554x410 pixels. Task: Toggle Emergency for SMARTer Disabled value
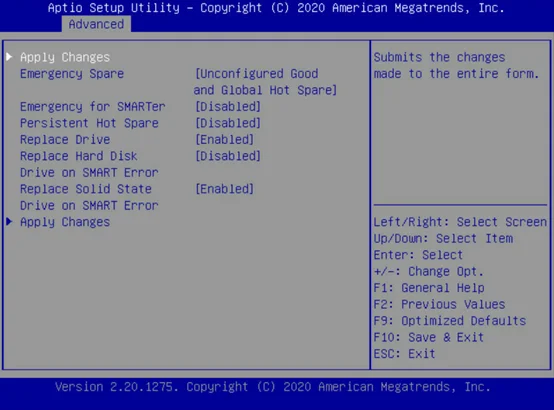pos(228,106)
